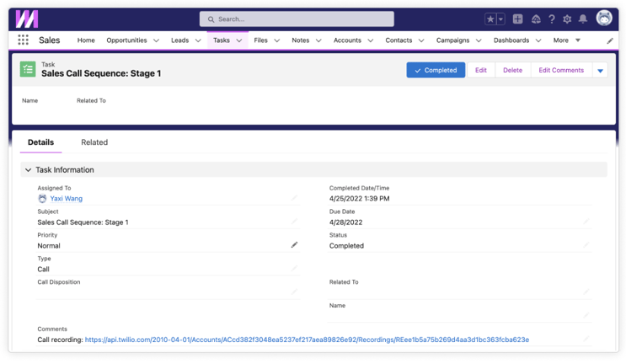The width and height of the screenshot is (626, 364).
Task: Click the pencil icon next to Priority
Action: [x=294, y=245]
